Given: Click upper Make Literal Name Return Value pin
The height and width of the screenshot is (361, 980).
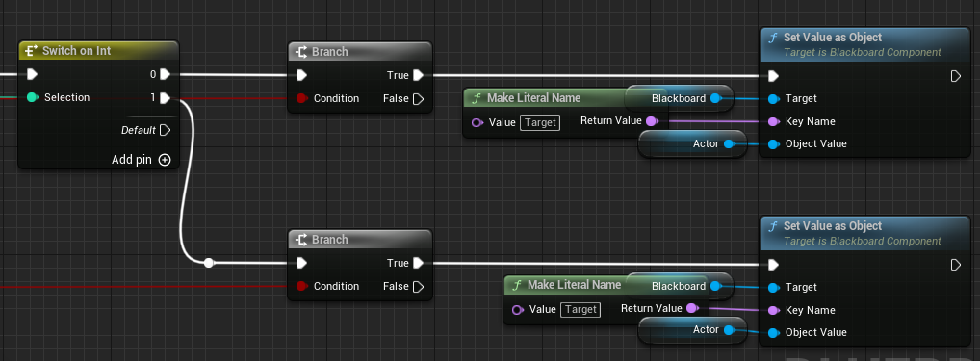Looking at the screenshot, I should click(652, 120).
